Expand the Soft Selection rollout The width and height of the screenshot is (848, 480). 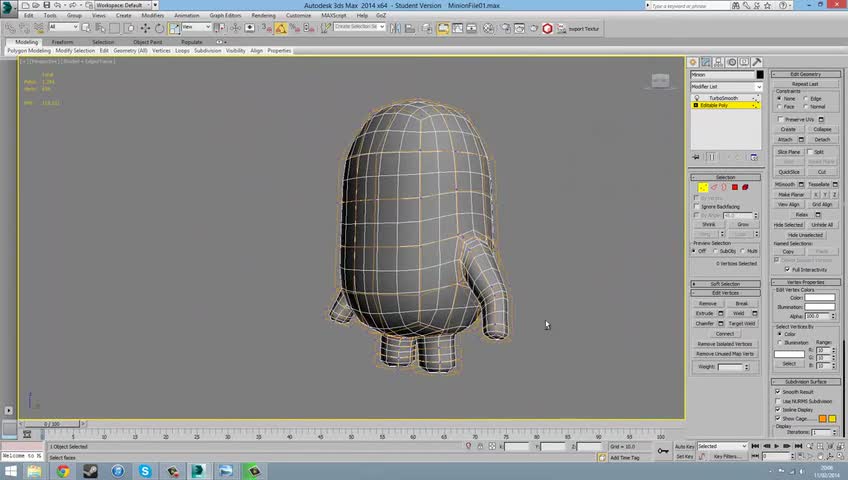pos(726,284)
